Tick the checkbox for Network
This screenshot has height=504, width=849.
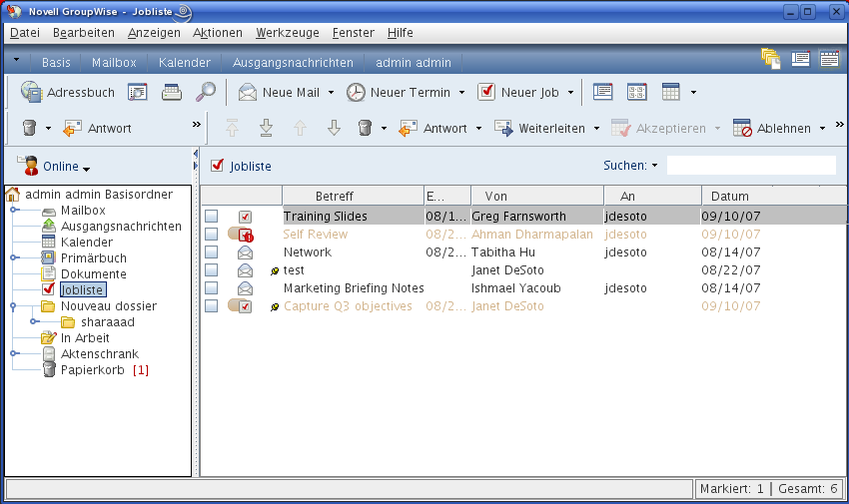[x=212, y=252]
